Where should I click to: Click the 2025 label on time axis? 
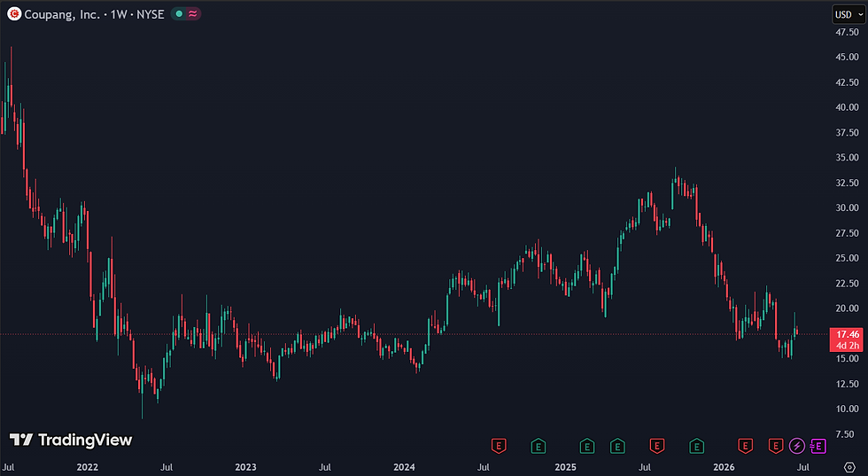tap(565, 467)
